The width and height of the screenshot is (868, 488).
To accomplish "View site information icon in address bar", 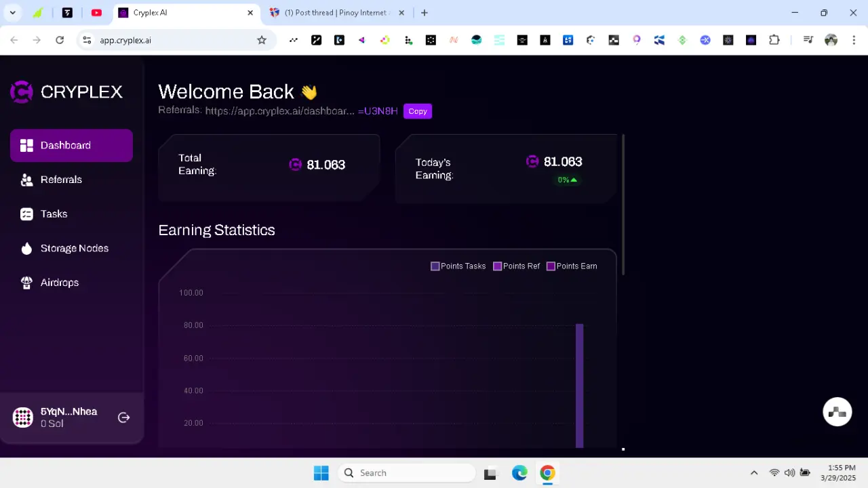I will 87,40.
